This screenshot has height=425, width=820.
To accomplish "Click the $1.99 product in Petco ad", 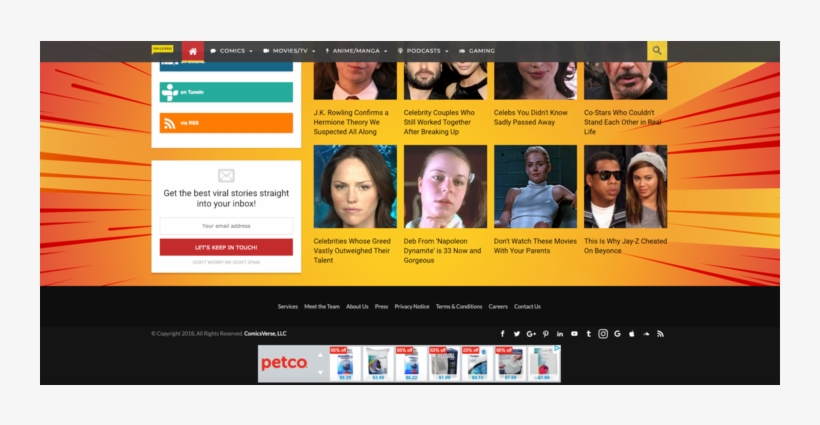I will [444, 363].
